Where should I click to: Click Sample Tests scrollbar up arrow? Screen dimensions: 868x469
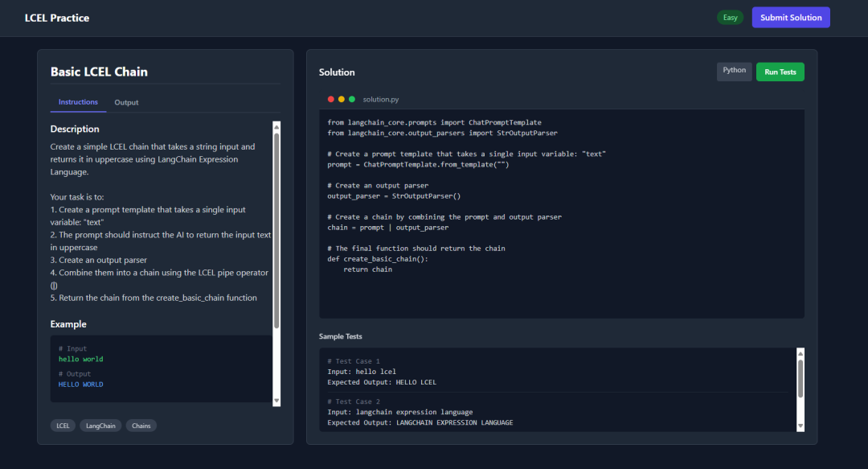click(800, 352)
